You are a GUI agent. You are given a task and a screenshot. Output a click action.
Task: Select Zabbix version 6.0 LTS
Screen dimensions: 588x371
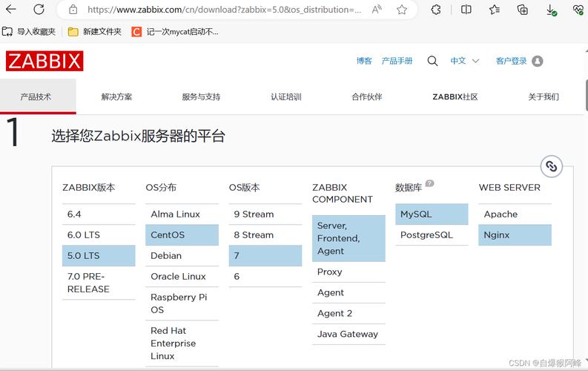(x=99, y=234)
